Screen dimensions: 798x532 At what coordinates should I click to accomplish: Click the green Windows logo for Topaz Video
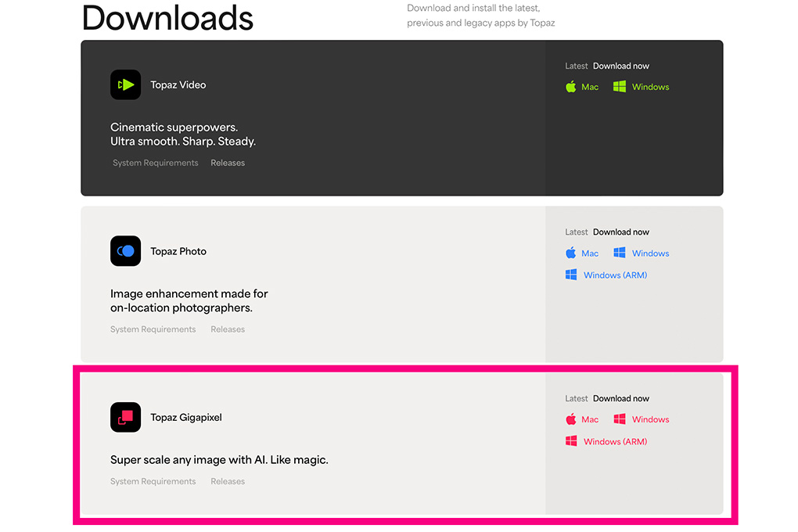(x=619, y=87)
